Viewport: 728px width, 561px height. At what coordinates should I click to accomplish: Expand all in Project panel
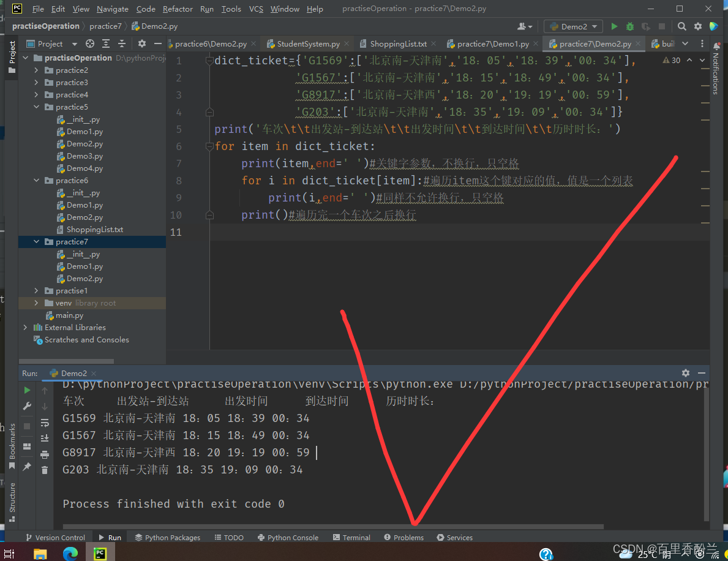tap(106, 43)
